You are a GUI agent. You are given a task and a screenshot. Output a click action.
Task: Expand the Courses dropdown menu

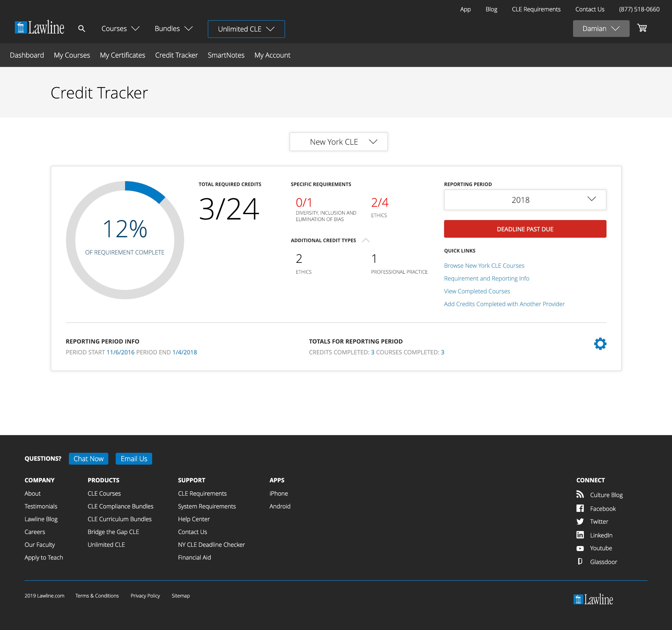120,29
